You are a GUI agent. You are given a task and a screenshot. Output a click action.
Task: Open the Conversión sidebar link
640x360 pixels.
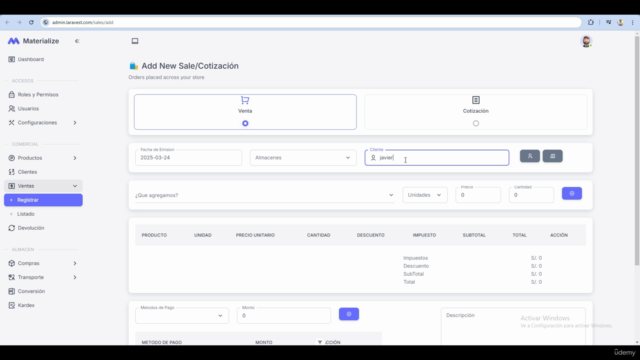(x=43, y=291)
